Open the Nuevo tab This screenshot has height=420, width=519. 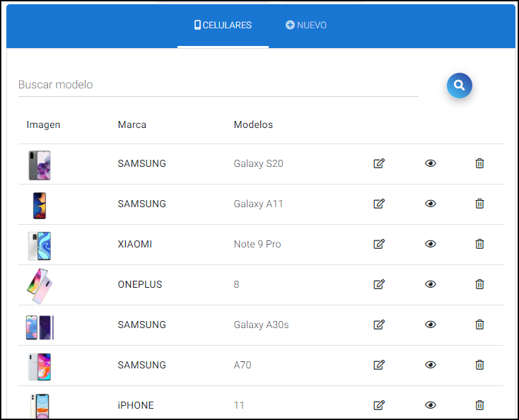(x=306, y=25)
